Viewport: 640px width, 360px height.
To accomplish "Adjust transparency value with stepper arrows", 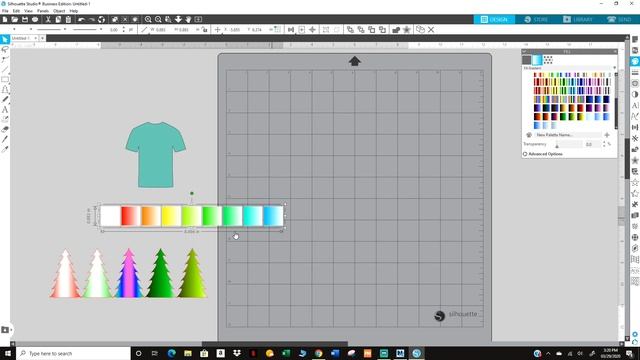I will coord(604,144).
